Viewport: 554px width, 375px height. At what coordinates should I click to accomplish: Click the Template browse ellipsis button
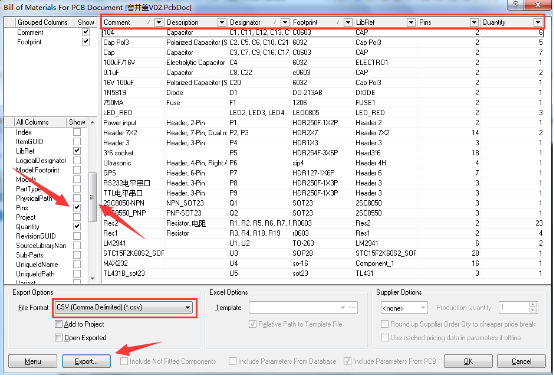click(353, 307)
